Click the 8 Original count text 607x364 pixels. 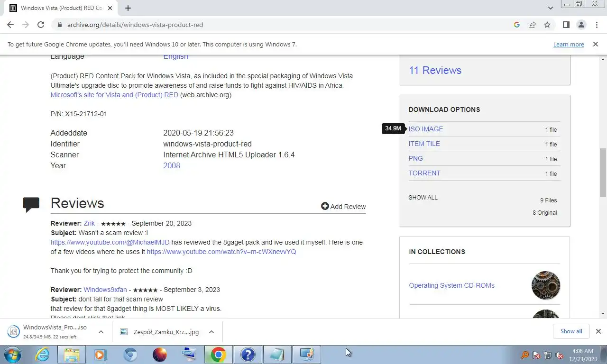(x=545, y=213)
